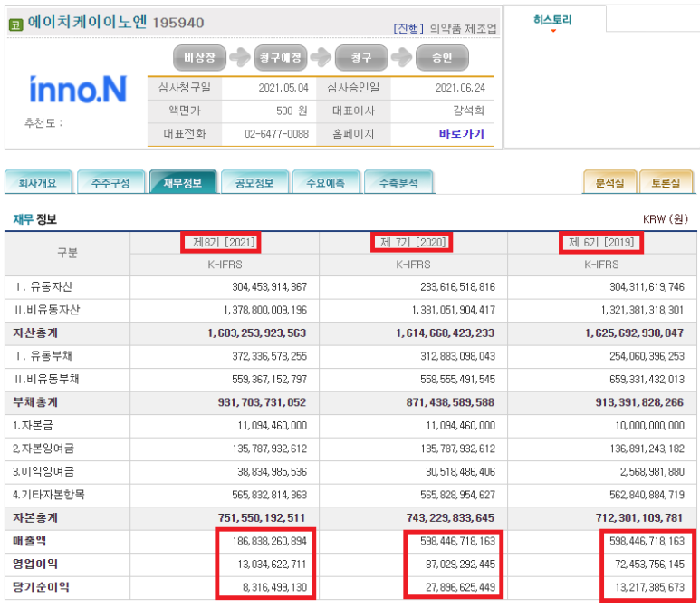Click the 자본잉여금 row label

pyautogui.click(x=43, y=449)
